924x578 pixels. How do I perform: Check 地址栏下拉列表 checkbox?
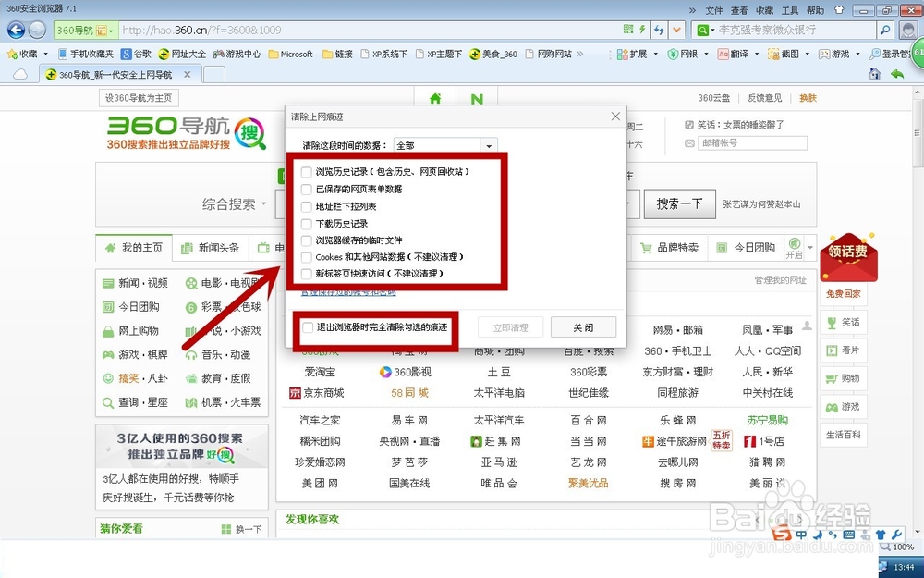tap(306, 206)
